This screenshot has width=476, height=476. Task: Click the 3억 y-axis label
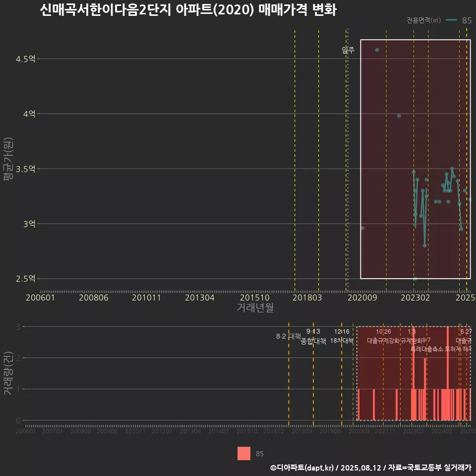pos(29,224)
